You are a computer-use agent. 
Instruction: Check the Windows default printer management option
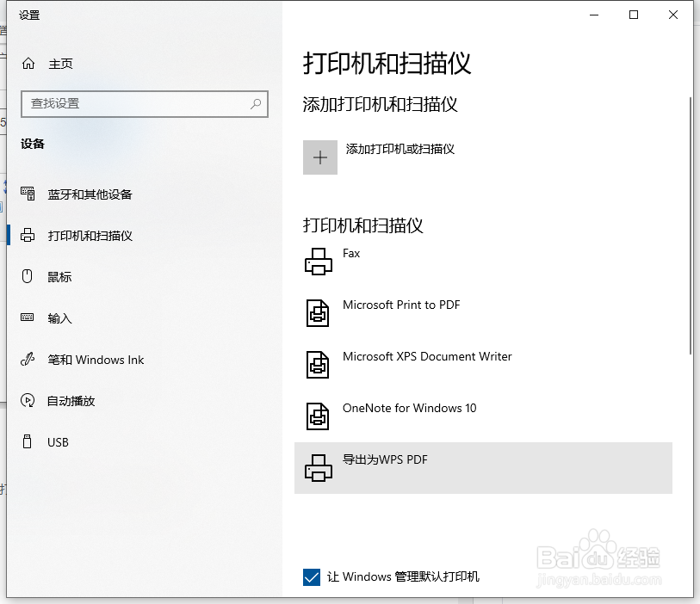tap(312, 577)
